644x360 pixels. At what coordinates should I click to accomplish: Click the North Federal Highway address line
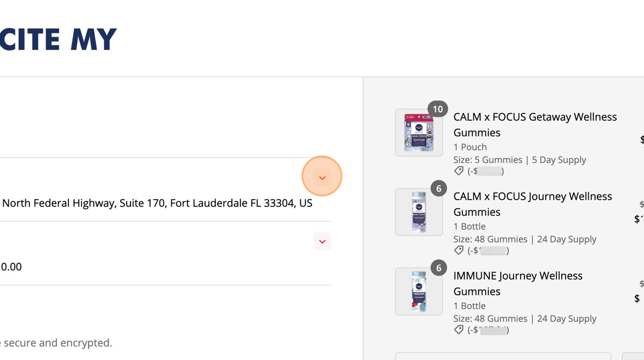[157, 203]
